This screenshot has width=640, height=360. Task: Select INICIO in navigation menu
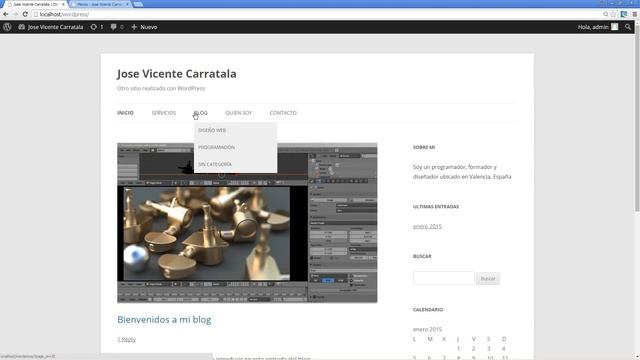coord(125,113)
